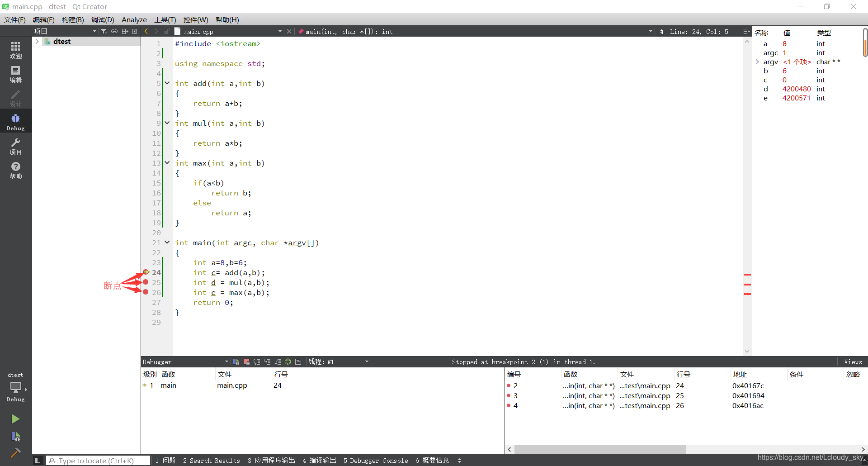Start debugging with the debug-run icon

click(x=15, y=437)
